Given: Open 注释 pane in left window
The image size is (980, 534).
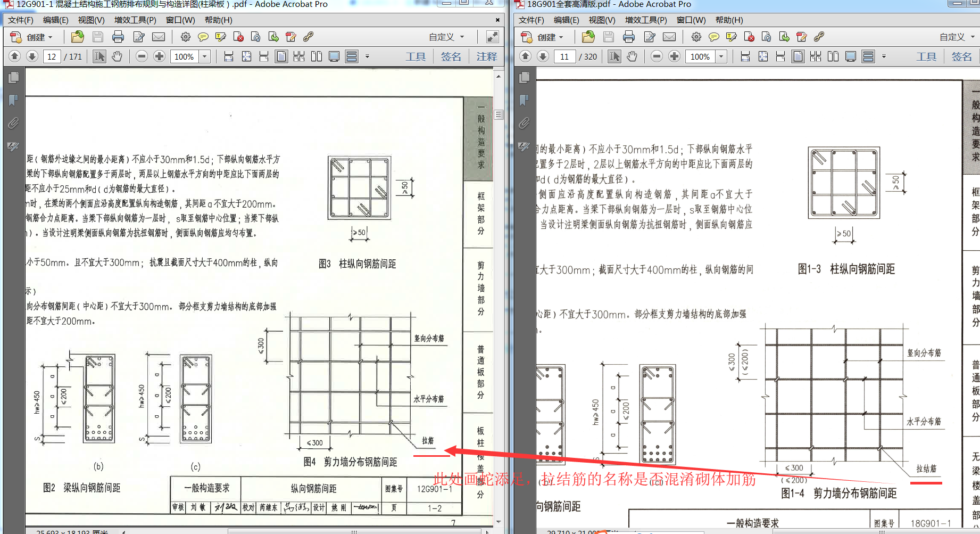Looking at the screenshot, I should tap(487, 56).
